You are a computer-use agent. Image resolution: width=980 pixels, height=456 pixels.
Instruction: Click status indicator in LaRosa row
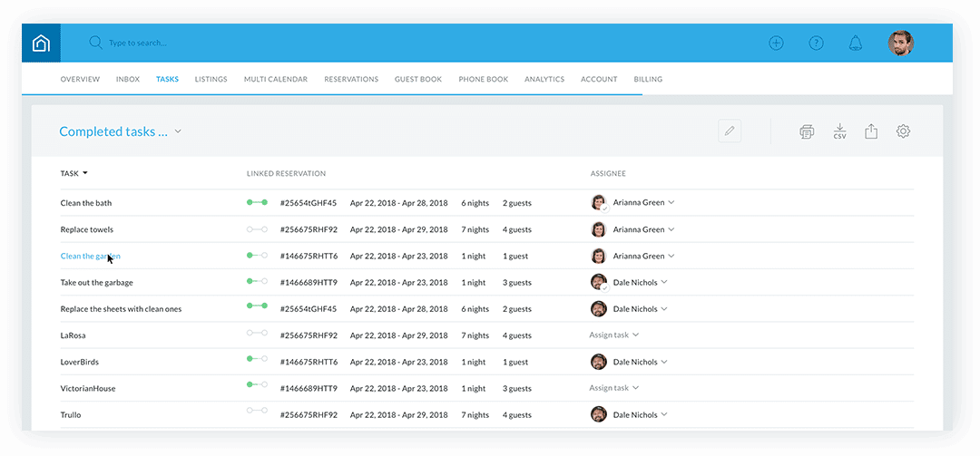point(257,333)
